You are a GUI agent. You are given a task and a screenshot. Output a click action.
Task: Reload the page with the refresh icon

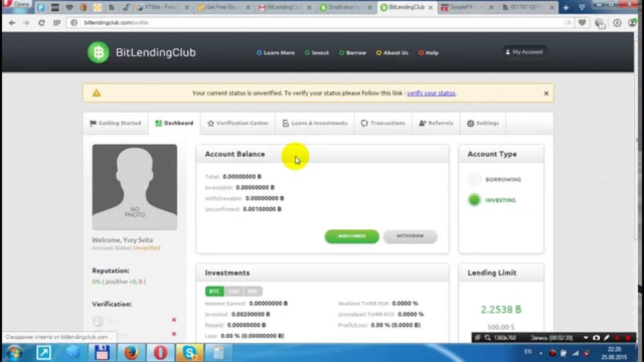pyautogui.click(x=42, y=23)
